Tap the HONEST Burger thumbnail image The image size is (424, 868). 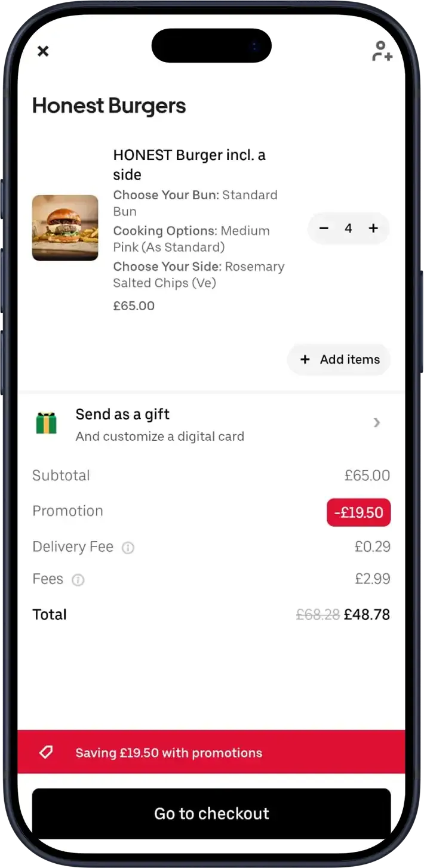65,228
